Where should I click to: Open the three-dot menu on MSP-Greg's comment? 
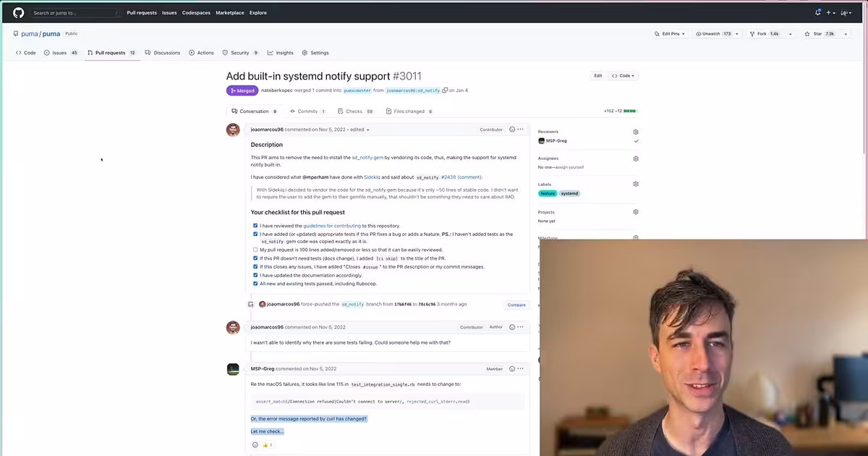pos(521,369)
